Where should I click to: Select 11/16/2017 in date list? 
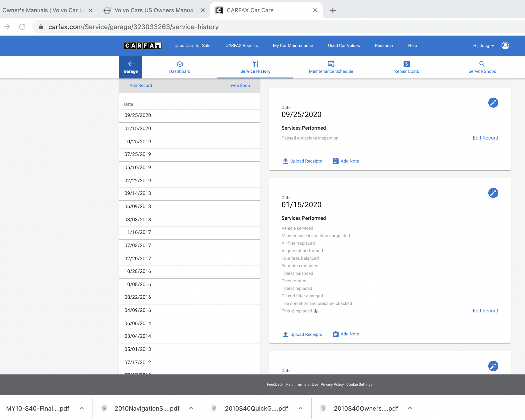pyautogui.click(x=189, y=232)
